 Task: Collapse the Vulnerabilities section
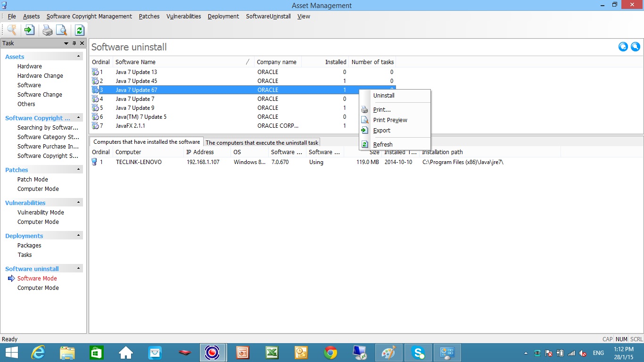point(79,203)
